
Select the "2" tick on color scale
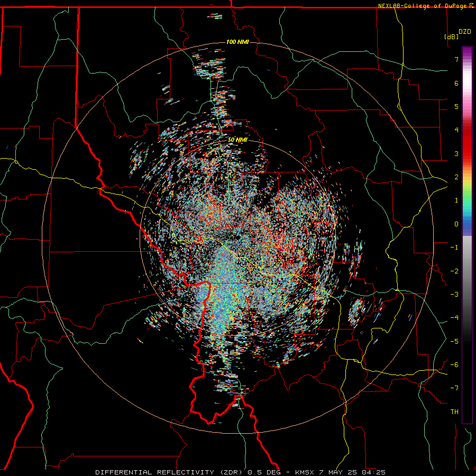[456, 177]
